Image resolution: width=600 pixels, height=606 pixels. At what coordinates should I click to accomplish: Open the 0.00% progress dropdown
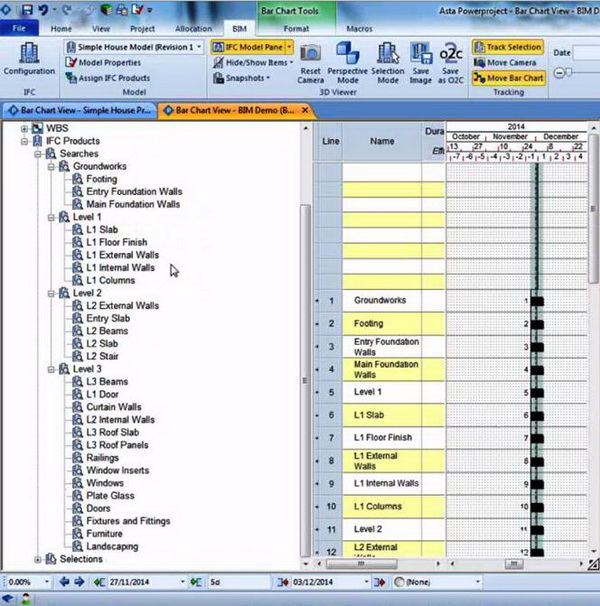[47, 582]
